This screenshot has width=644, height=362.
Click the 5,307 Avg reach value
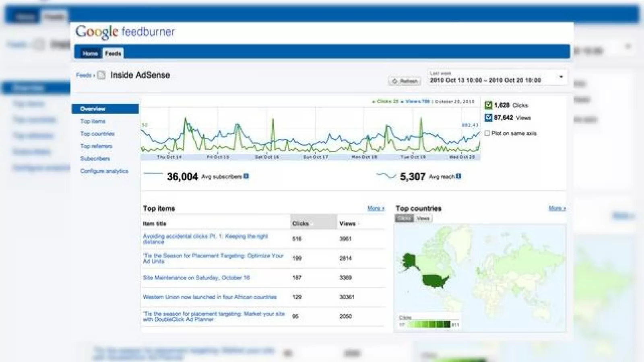[x=413, y=177]
